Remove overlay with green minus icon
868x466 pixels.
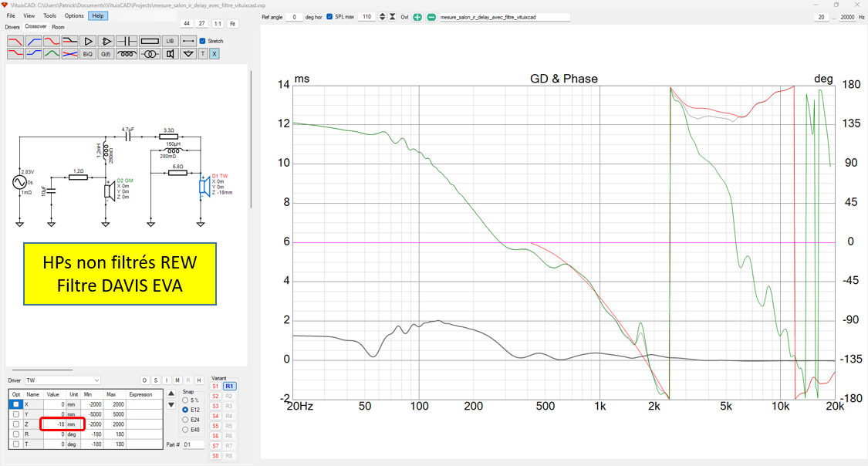coord(431,17)
